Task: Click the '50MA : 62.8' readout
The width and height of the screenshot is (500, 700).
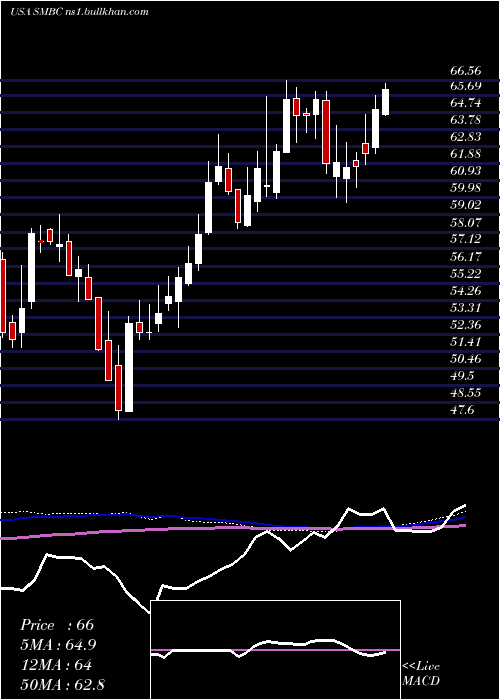Action: coord(62,685)
